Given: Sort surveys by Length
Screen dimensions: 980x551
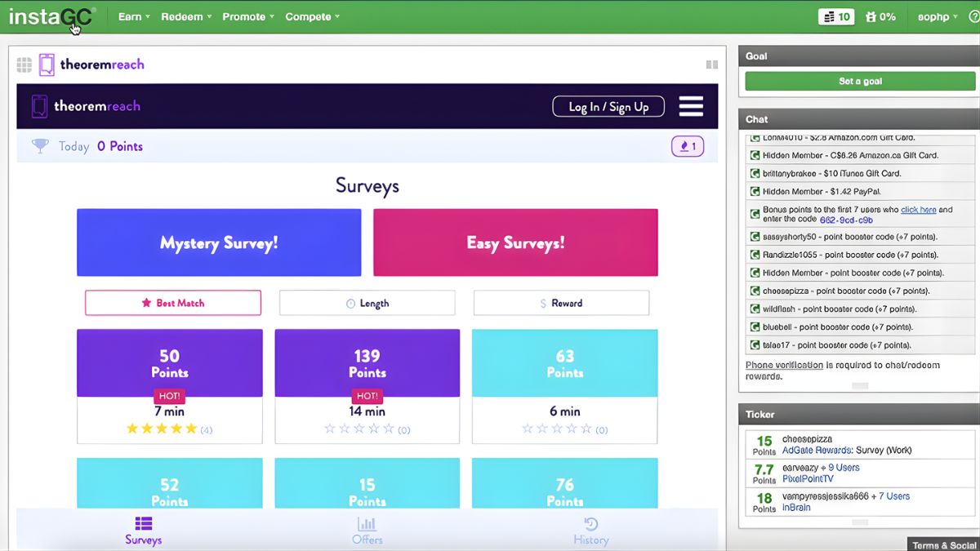Looking at the screenshot, I should [x=367, y=303].
